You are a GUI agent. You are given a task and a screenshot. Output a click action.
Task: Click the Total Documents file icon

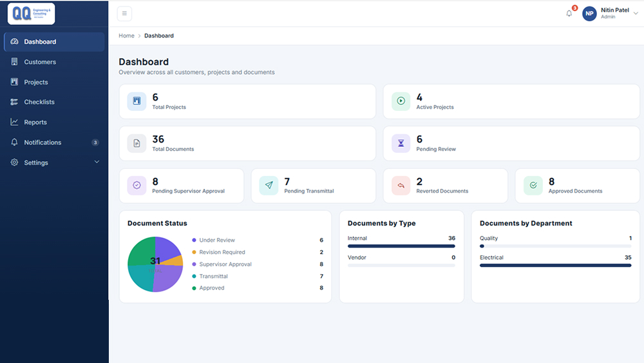coord(137,143)
